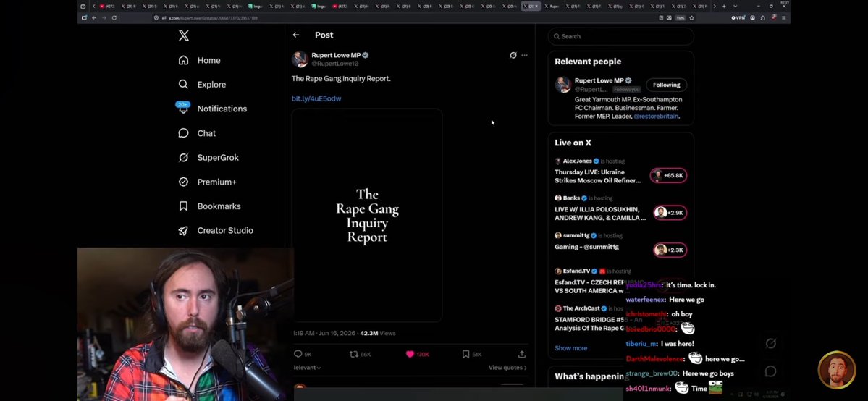
Task: Click Show more under Live on X
Action: pyautogui.click(x=570, y=348)
